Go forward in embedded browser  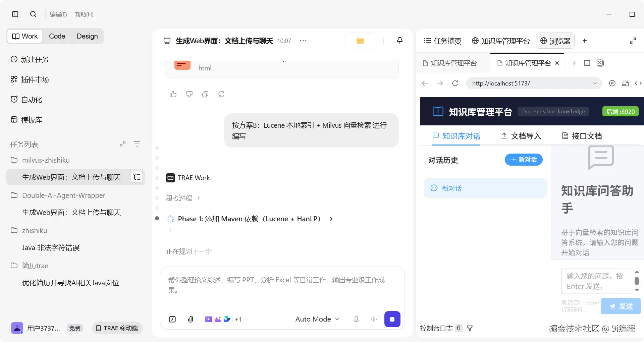pos(440,83)
